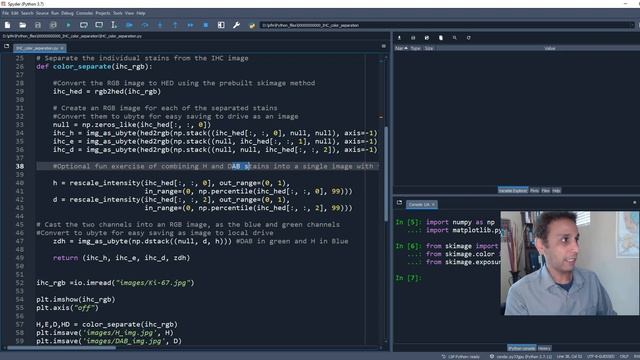640x360 pixels.
Task: Switch to the History tab
Action: (x=544, y=348)
